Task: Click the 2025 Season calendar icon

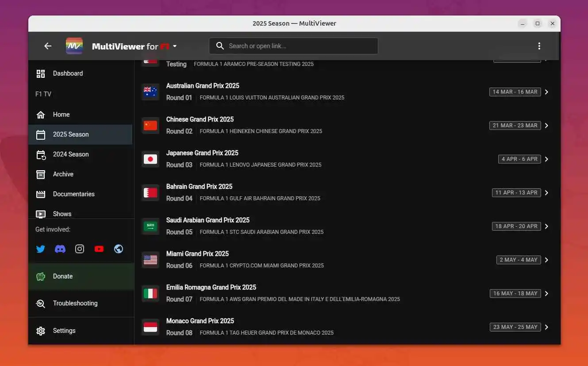Action: (41, 135)
